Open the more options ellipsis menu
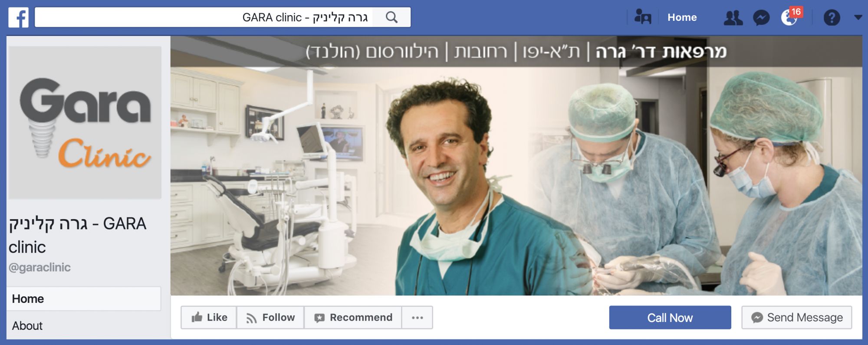Viewport: 868px width, 345px height. click(417, 317)
